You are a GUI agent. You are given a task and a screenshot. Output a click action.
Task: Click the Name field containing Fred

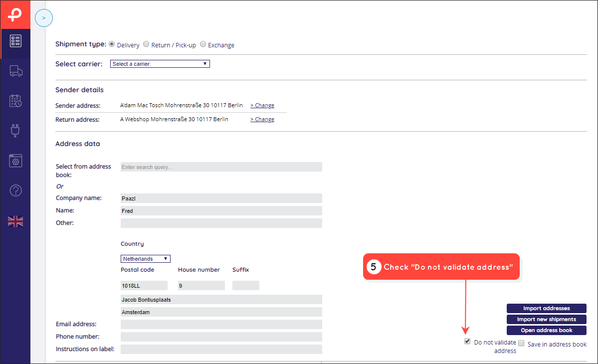(x=221, y=211)
